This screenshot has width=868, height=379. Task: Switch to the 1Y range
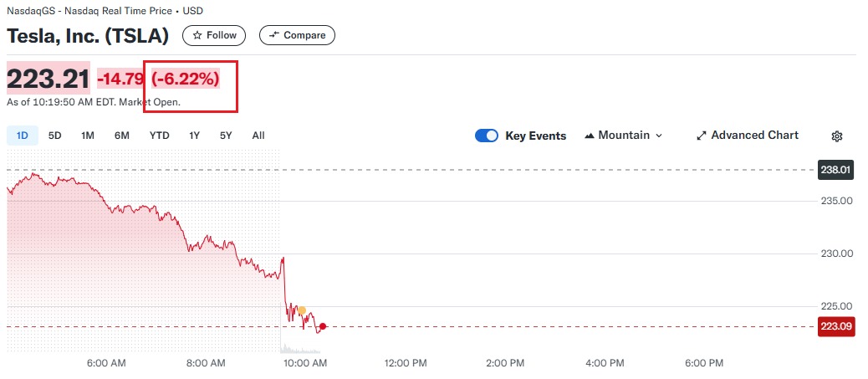click(194, 136)
